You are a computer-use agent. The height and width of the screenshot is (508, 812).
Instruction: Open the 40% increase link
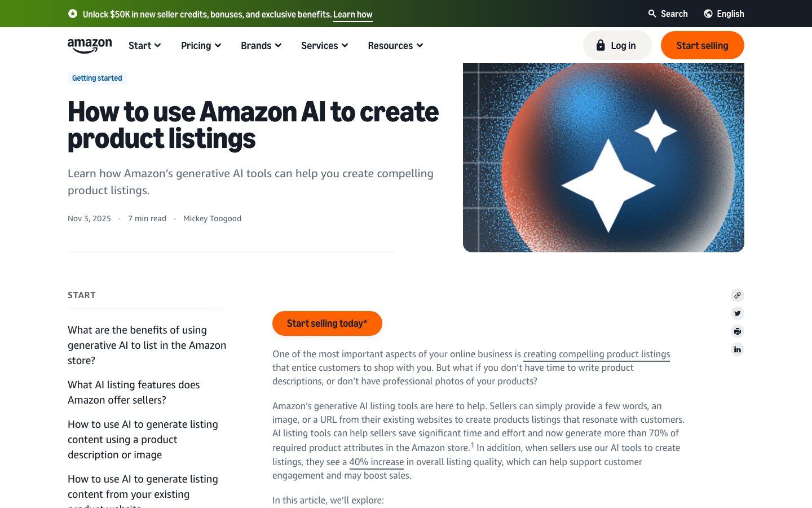[x=377, y=462]
